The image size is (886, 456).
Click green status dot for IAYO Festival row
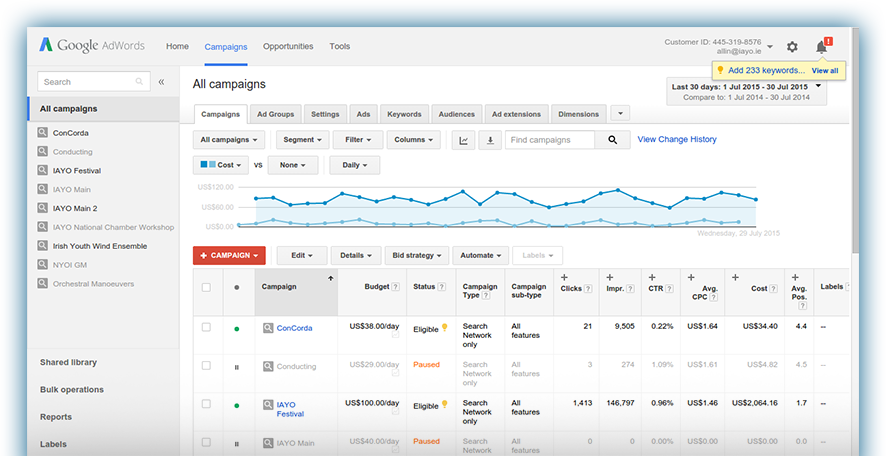(x=236, y=406)
